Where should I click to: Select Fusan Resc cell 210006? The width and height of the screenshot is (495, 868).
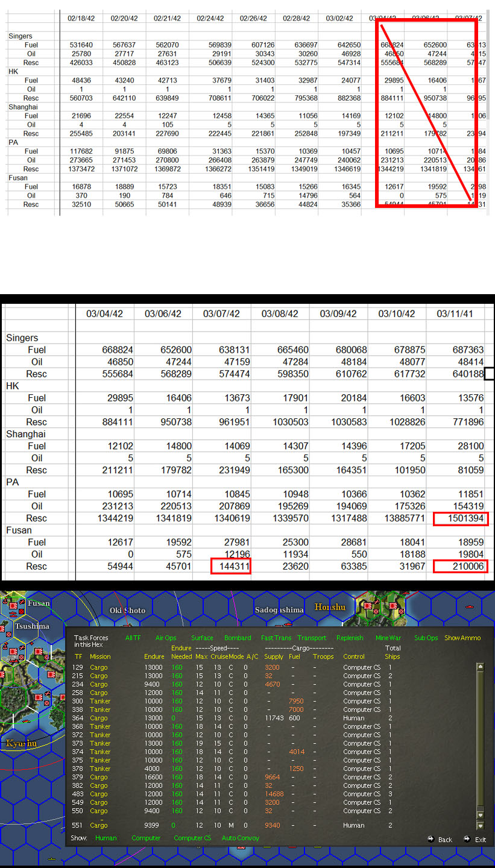[x=461, y=567]
